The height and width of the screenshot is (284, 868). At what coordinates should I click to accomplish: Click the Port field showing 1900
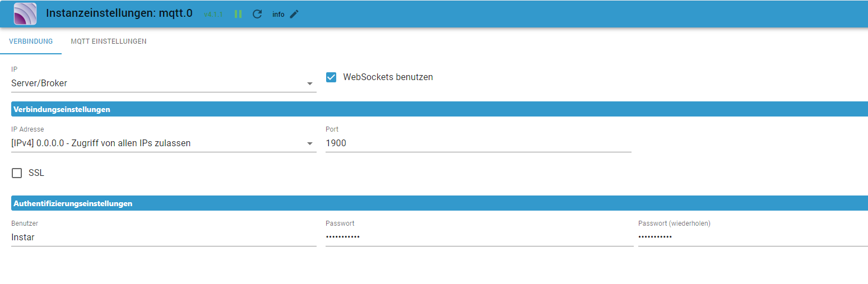pyautogui.click(x=479, y=143)
